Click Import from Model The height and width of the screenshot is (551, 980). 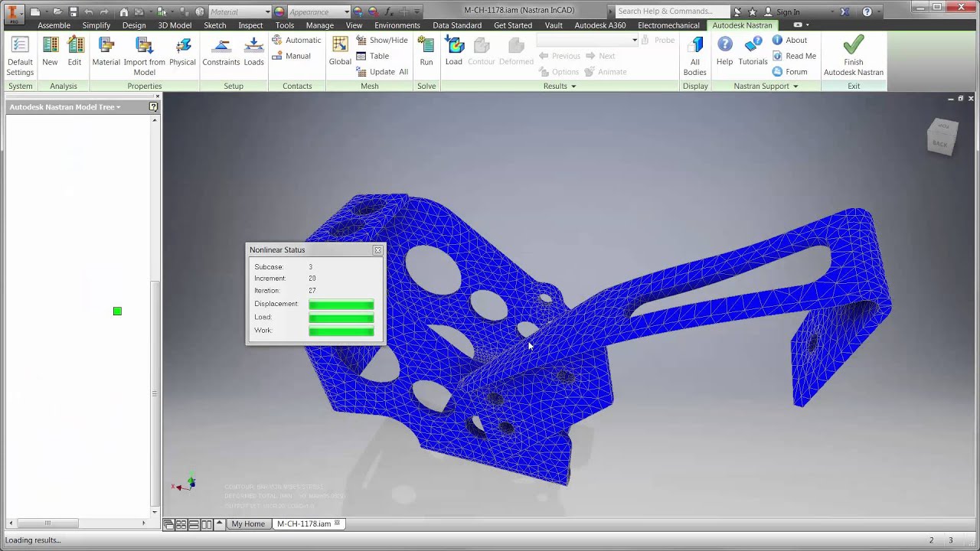click(144, 56)
